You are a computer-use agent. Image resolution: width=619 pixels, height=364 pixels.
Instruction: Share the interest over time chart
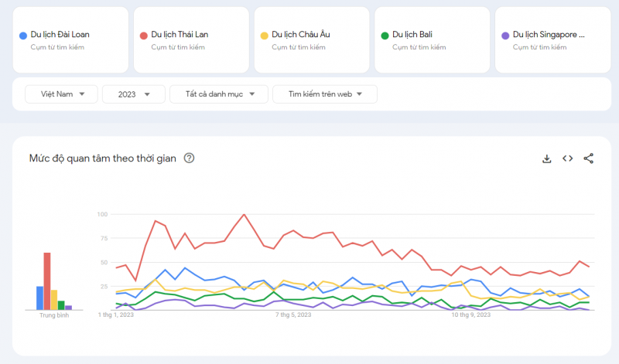[x=588, y=158]
